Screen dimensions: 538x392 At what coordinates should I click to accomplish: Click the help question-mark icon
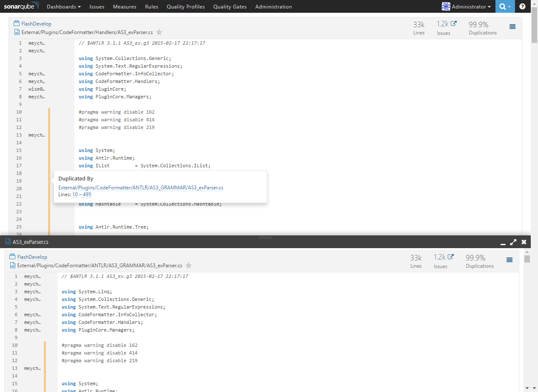click(x=522, y=6)
